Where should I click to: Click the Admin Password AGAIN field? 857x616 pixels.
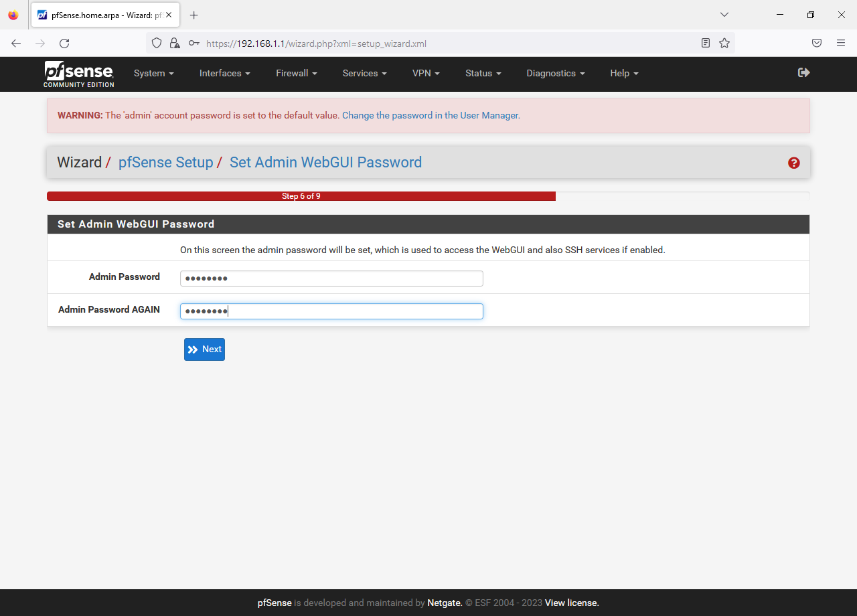coord(331,311)
